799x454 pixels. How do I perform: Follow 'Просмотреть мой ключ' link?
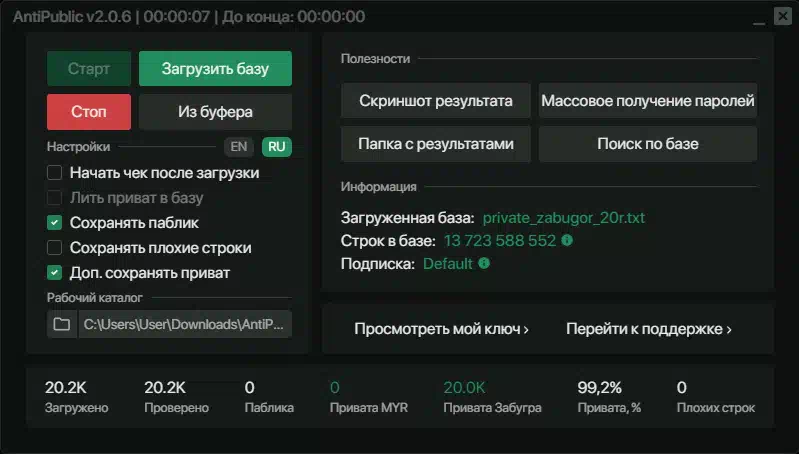point(441,329)
